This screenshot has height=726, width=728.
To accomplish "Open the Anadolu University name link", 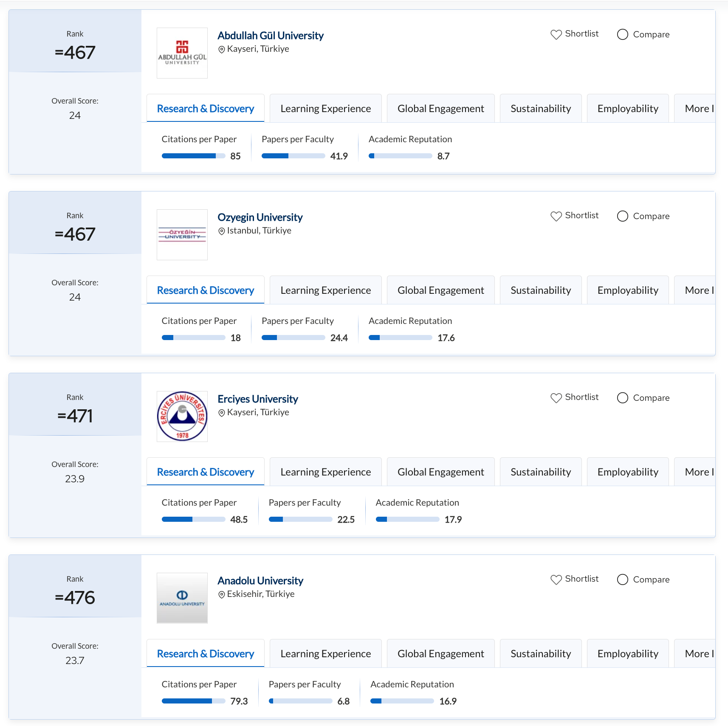I will click(260, 581).
